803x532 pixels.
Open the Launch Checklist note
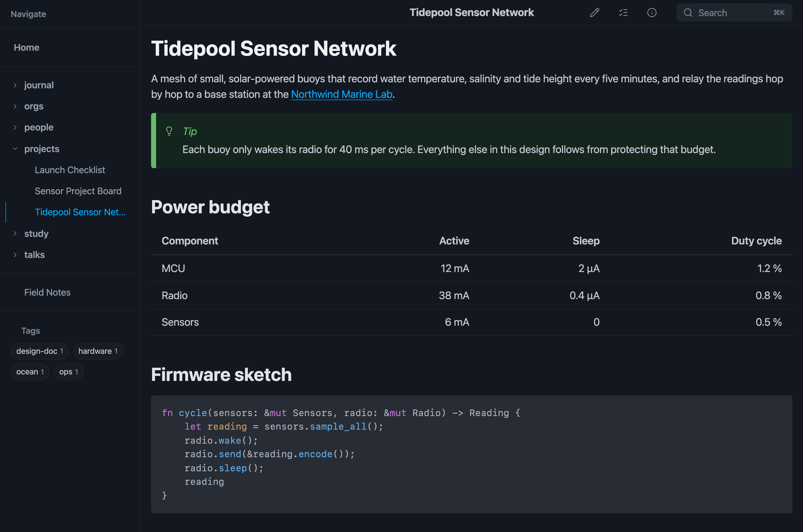[70, 170]
